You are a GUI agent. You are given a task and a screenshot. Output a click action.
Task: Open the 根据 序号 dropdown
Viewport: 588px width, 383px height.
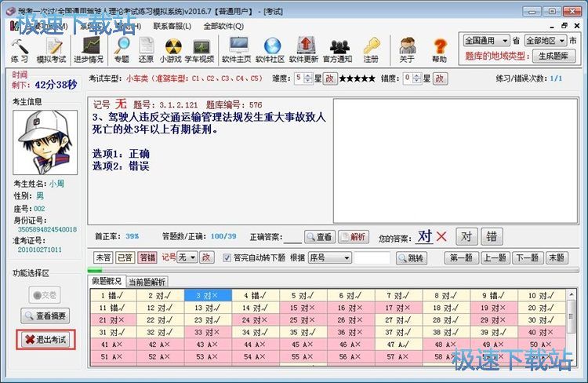pyautogui.click(x=330, y=257)
